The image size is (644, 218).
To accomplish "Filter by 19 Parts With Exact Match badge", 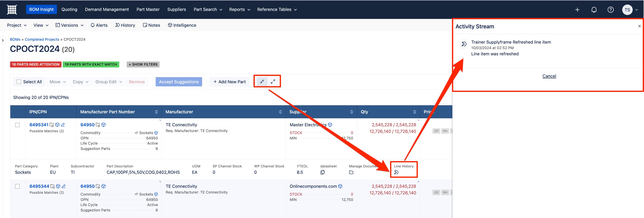I will (x=91, y=65).
